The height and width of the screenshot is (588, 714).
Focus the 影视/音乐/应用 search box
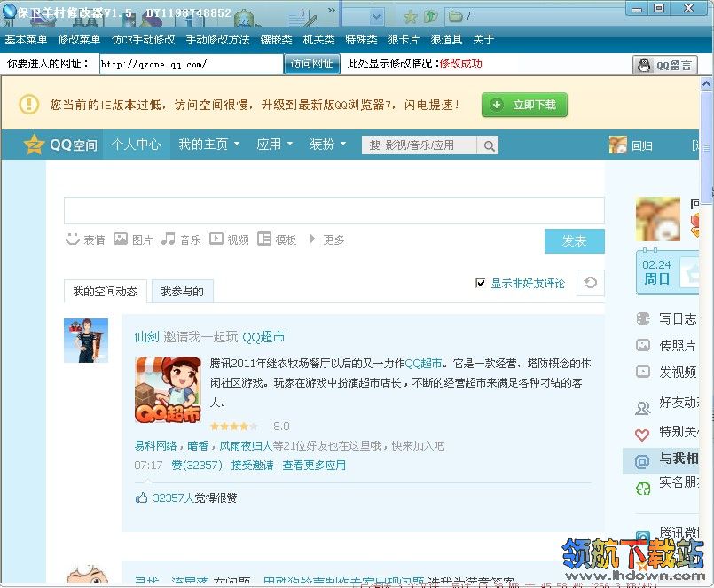pos(420,145)
